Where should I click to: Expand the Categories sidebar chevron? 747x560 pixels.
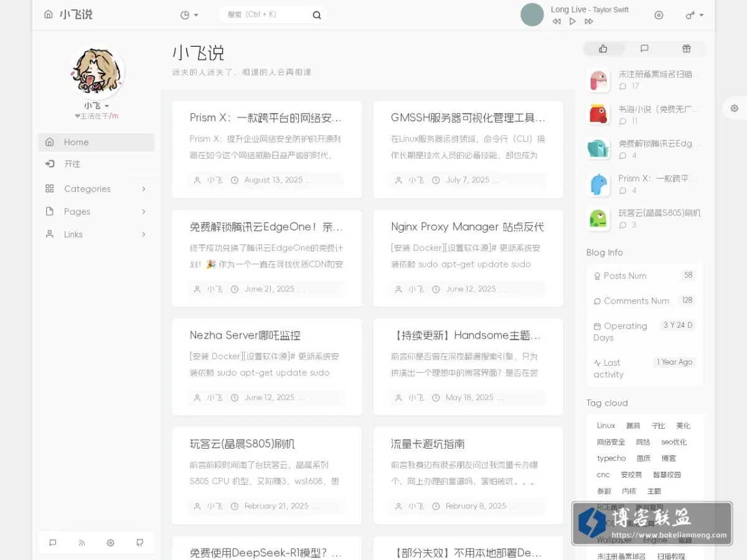[144, 189]
